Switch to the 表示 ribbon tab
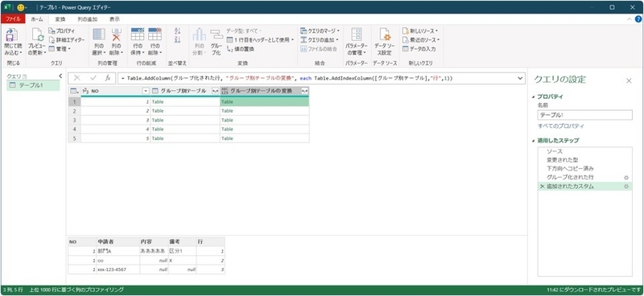 click(x=114, y=18)
